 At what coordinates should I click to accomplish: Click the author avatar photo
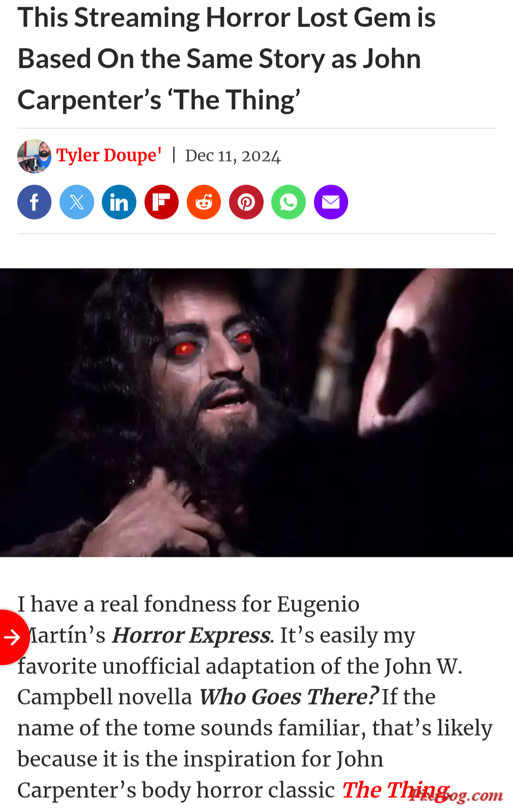[34, 156]
